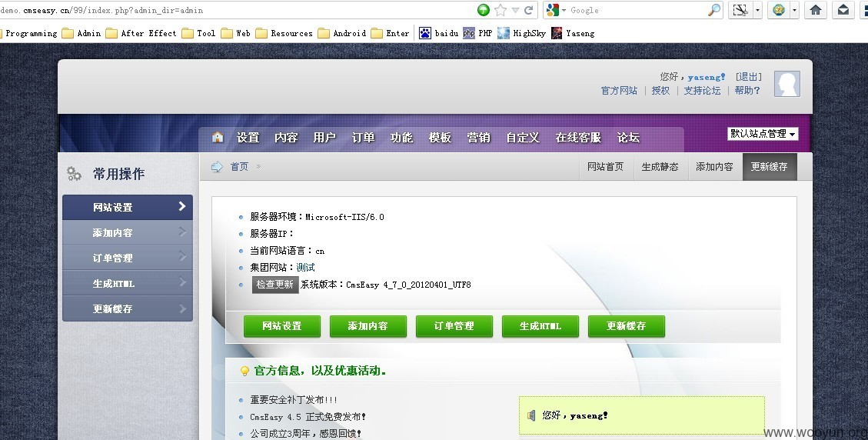Open the 功能 menu

pyautogui.click(x=401, y=138)
